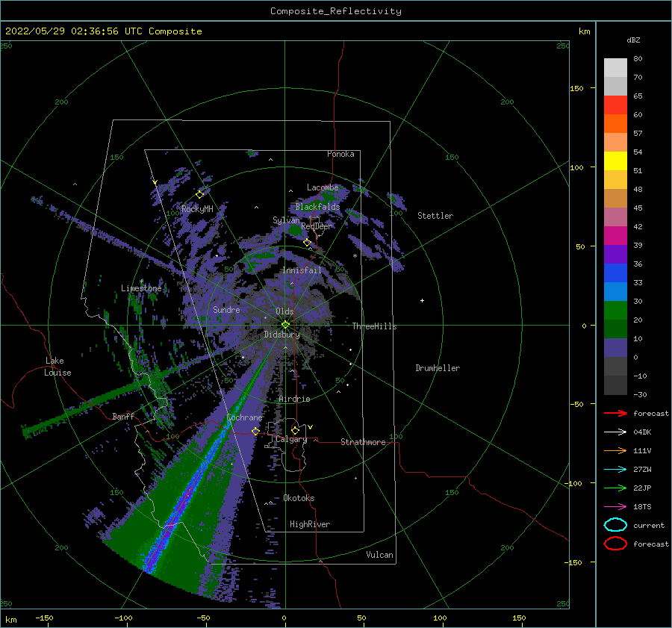Viewport: 672px width, 628px height.
Task: Click the Calgary city label
Action: (291, 439)
